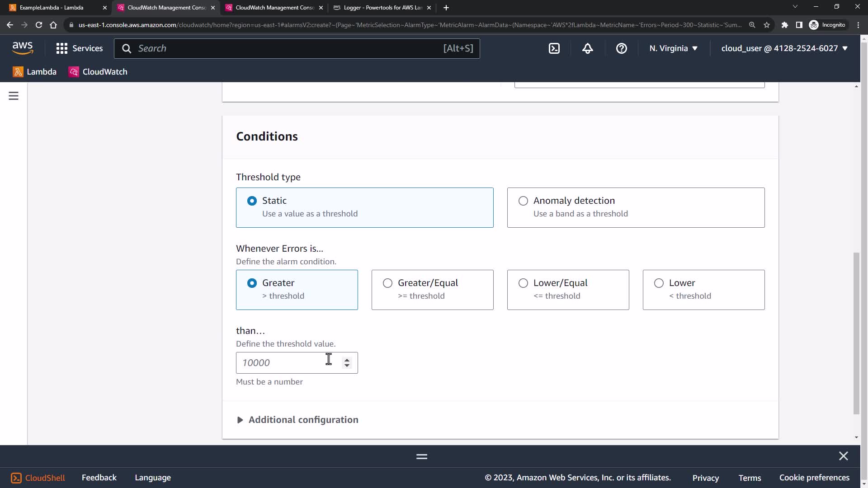
Task: Open the notifications bell icon
Action: point(587,48)
